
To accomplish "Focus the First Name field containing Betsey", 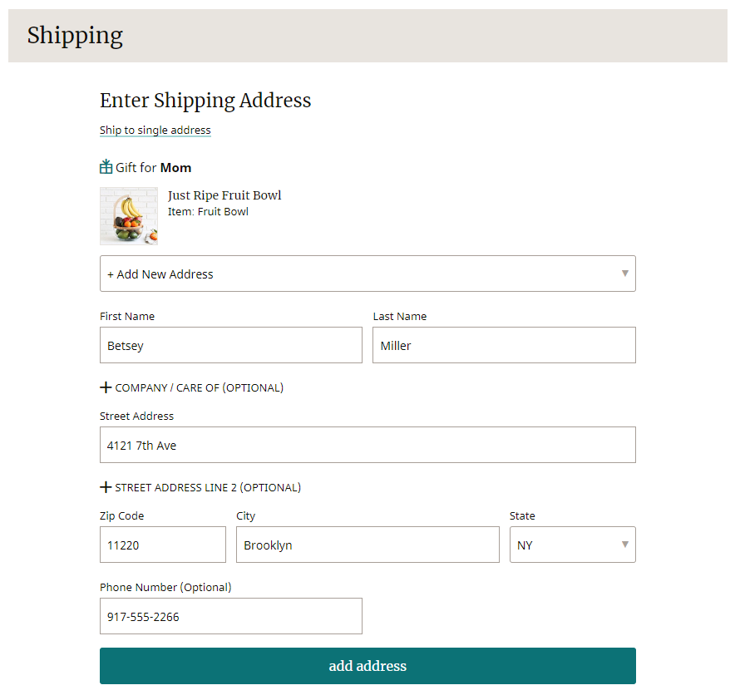I will [x=231, y=345].
